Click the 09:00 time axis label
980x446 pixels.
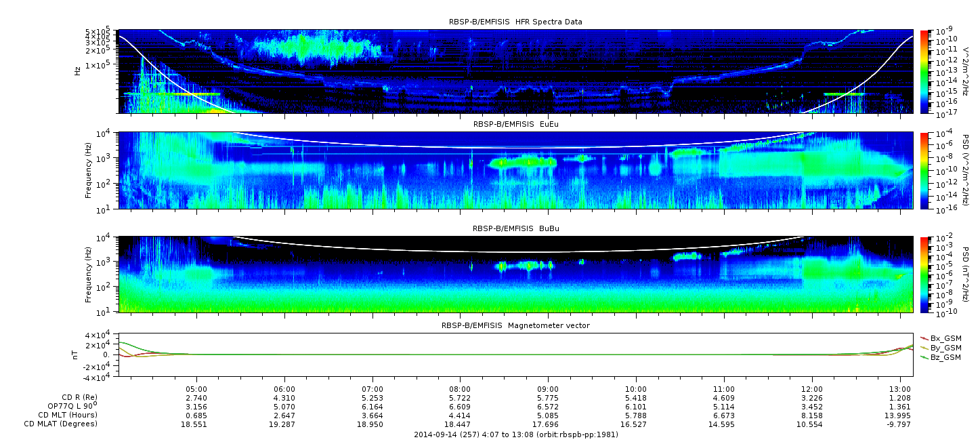548,389
